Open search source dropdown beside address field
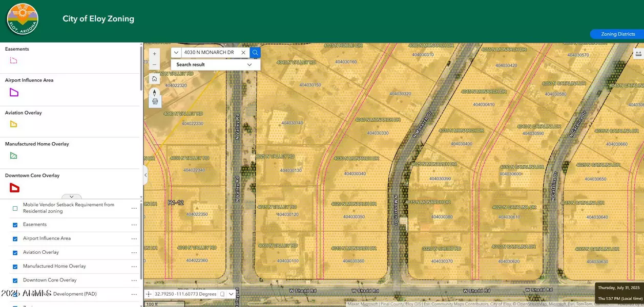 tap(176, 52)
